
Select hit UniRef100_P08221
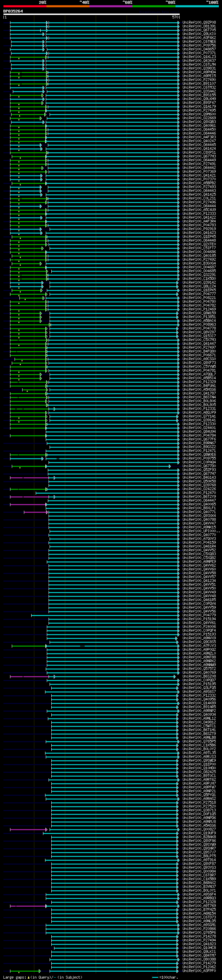(199, 298)
